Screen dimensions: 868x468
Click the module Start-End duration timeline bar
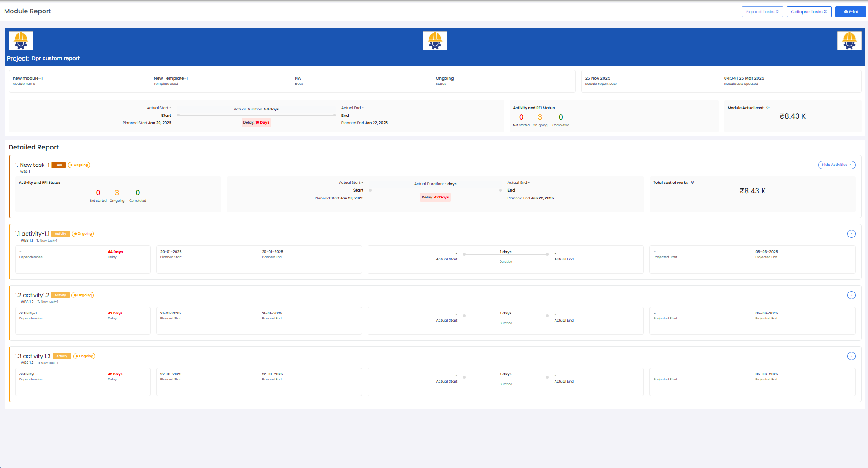click(256, 116)
